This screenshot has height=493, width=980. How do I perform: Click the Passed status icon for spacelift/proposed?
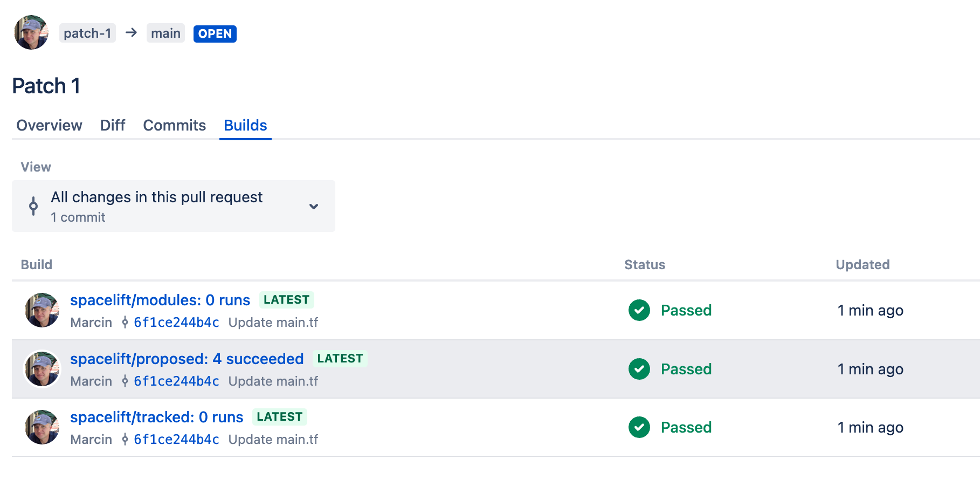pyautogui.click(x=639, y=369)
